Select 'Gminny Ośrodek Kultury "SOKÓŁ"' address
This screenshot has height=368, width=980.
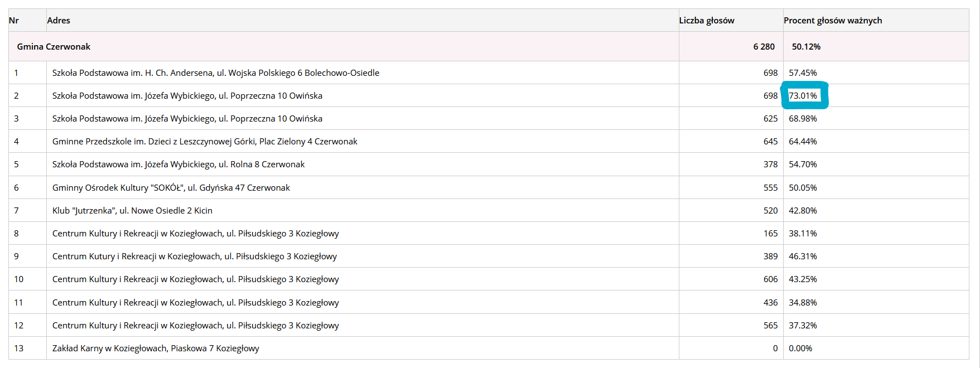171,188
